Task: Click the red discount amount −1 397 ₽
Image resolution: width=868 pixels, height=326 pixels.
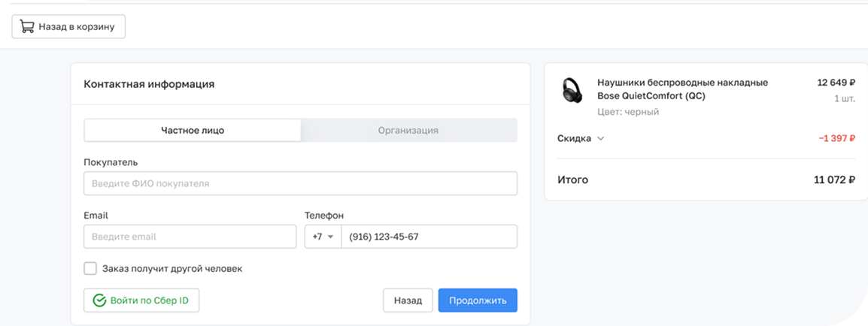Action: [836, 139]
